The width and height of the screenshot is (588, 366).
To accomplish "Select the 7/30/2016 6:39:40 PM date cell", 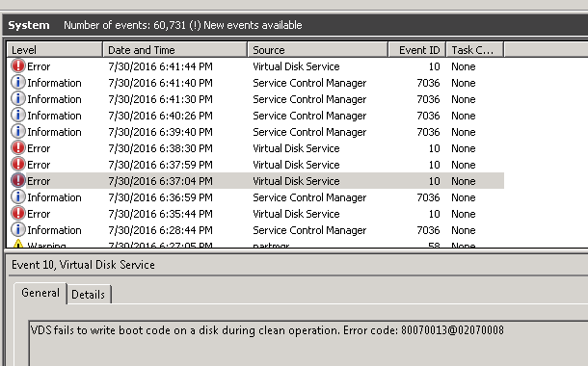I will pyautogui.click(x=160, y=132).
